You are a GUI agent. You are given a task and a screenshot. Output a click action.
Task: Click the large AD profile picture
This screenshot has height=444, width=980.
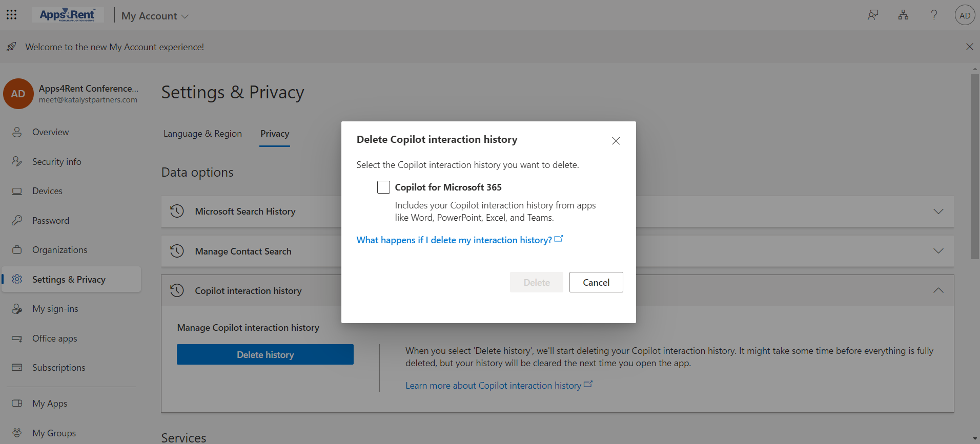[x=18, y=94]
